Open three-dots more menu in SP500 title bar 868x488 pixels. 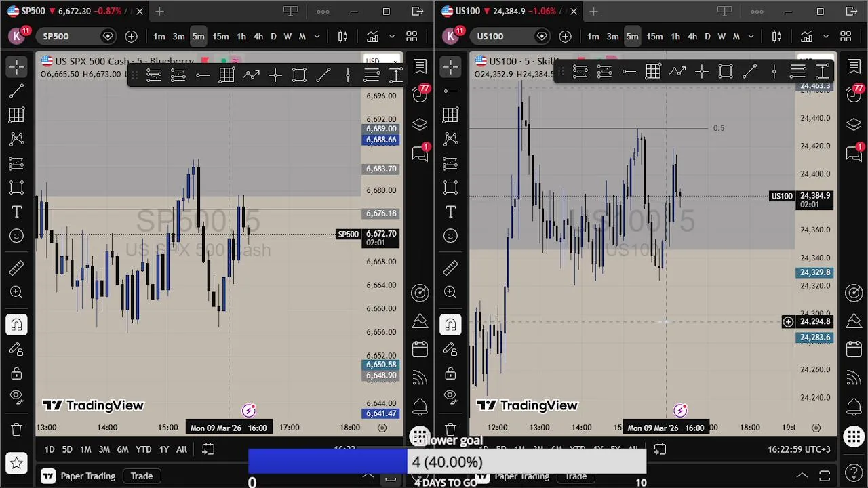pos(323,12)
